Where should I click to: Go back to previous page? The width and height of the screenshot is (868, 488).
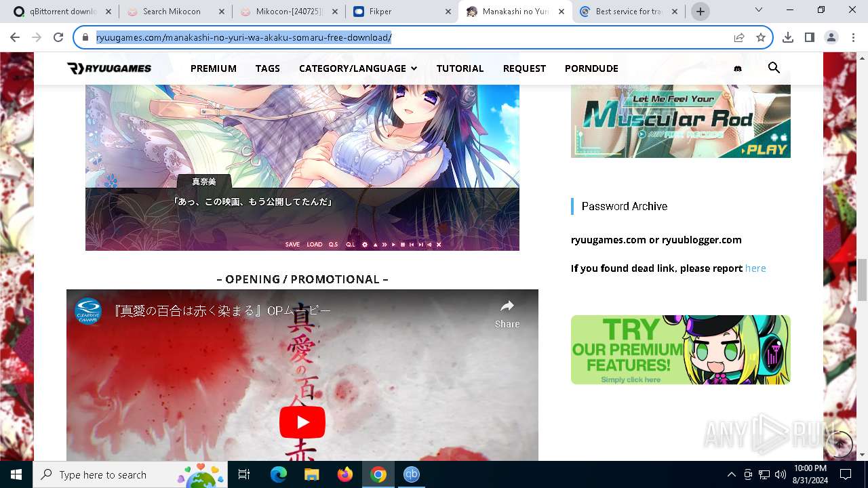(x=15, y=38)
